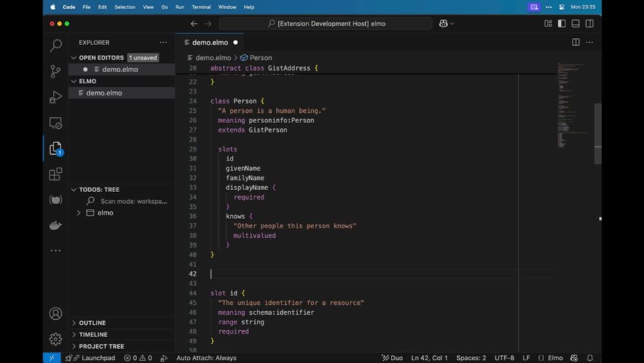Toggle primary side bar visibility
Screen dimensions: 644x363
[562, 23]
